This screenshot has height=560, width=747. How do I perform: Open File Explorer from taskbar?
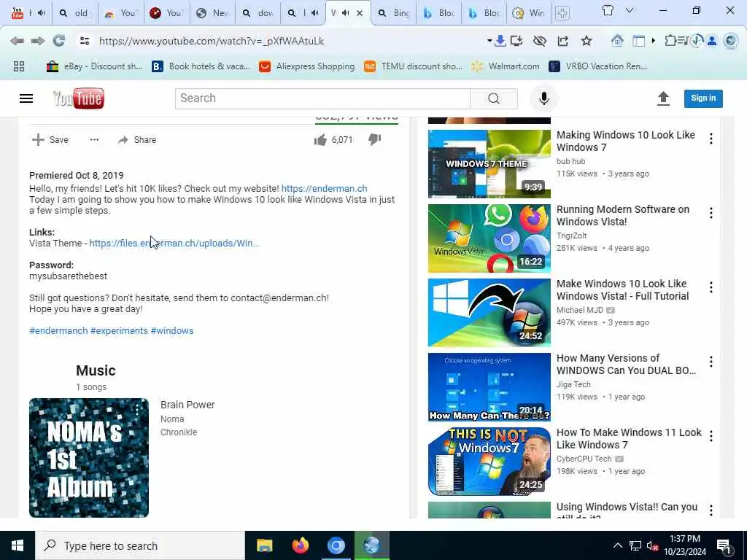tap(264, 545)
